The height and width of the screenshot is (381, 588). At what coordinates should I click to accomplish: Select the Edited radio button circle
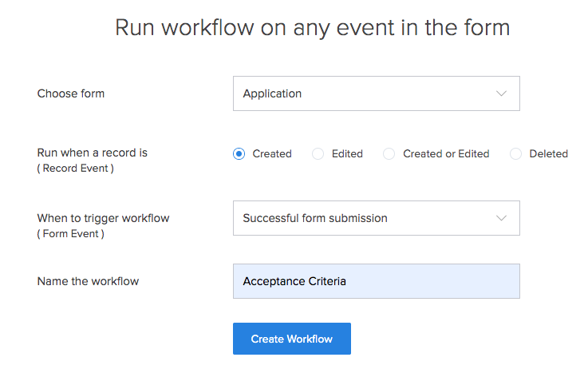(318, 154)
